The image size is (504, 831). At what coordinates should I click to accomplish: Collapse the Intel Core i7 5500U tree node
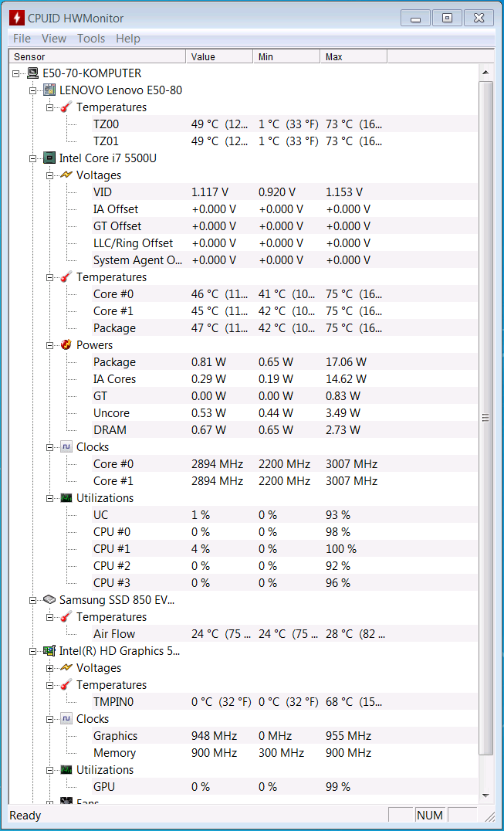coord(32,158)
